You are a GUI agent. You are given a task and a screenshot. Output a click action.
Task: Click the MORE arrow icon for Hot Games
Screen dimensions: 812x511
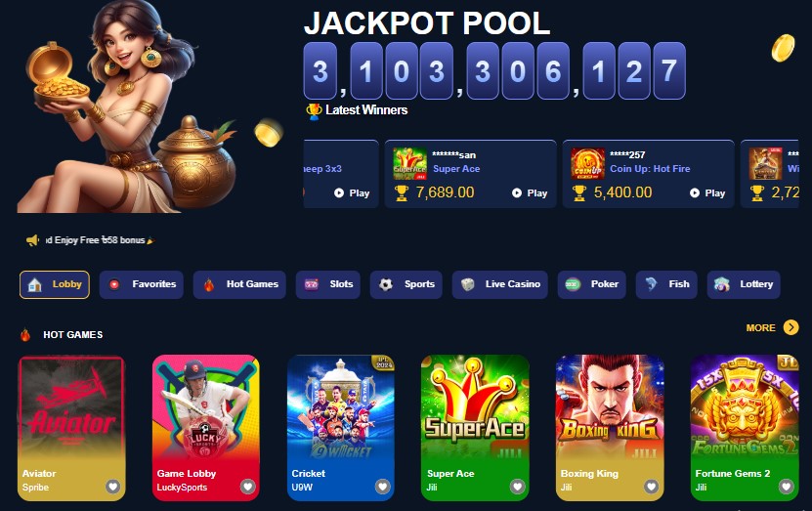point(791,327)
